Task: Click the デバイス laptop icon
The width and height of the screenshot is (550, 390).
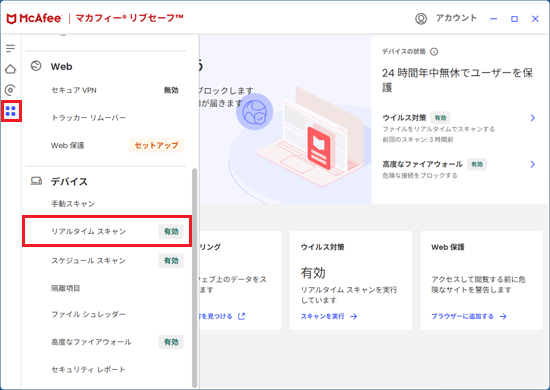Action: (x=36, y=181)
